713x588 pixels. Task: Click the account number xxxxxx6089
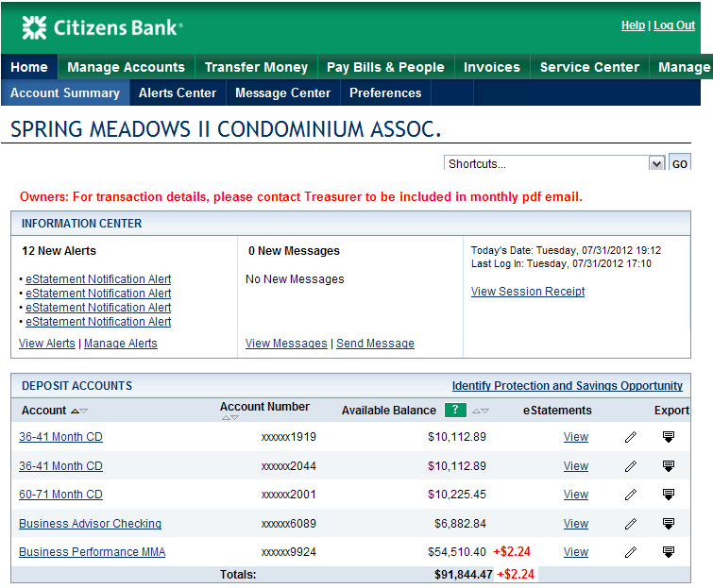(x=289, y=524)
